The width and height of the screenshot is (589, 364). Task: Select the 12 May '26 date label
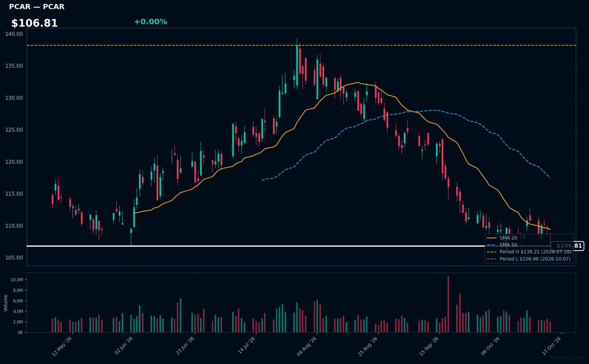point(62,345)
